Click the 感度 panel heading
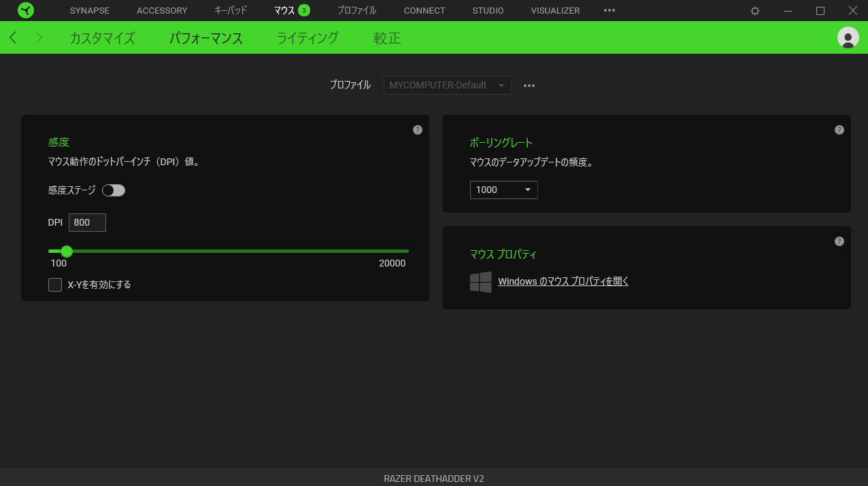The image size is (868, 486). (x=59, y=142)
